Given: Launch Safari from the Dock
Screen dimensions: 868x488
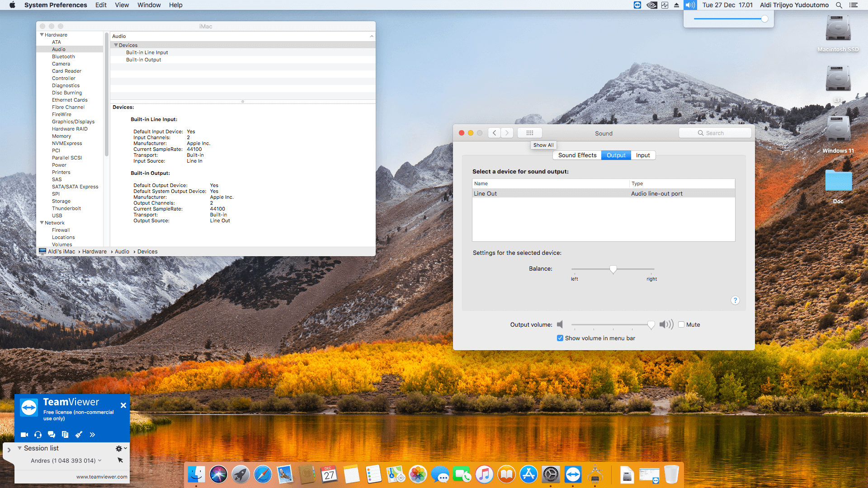Looking at the screenshot, I should pos(263,474).
